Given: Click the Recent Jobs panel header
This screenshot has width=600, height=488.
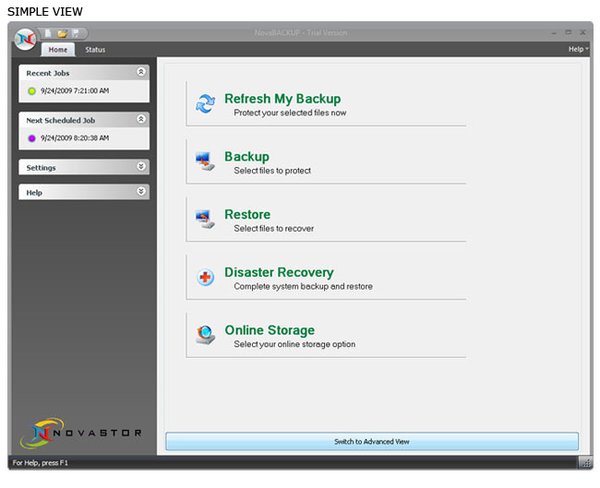Looking at the screenshot, I should click(x=84, y=73).
